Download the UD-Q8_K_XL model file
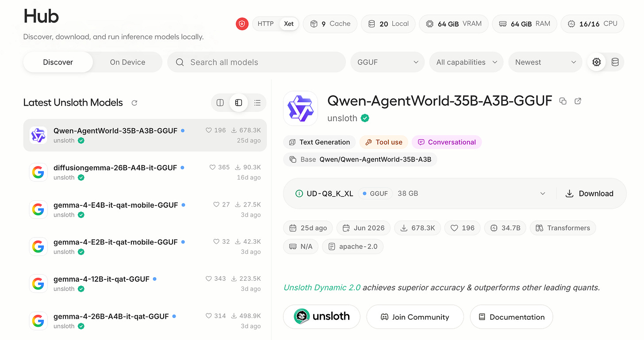644x340 pixels. pos(590,194)
